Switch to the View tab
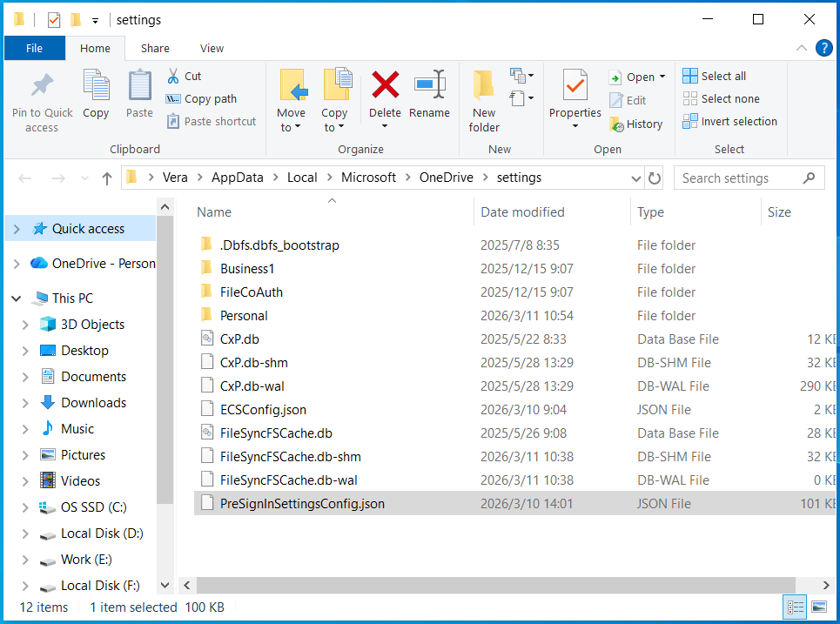Viewport: 840px width, 624px height. point(211,48)
